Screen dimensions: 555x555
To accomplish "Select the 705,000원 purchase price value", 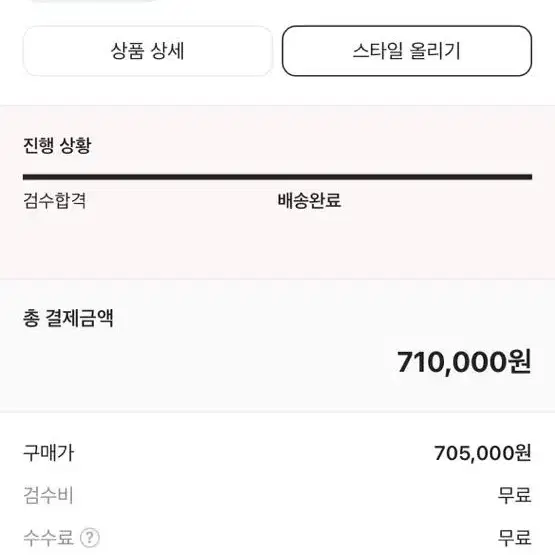I will click(x=482, y=453).
